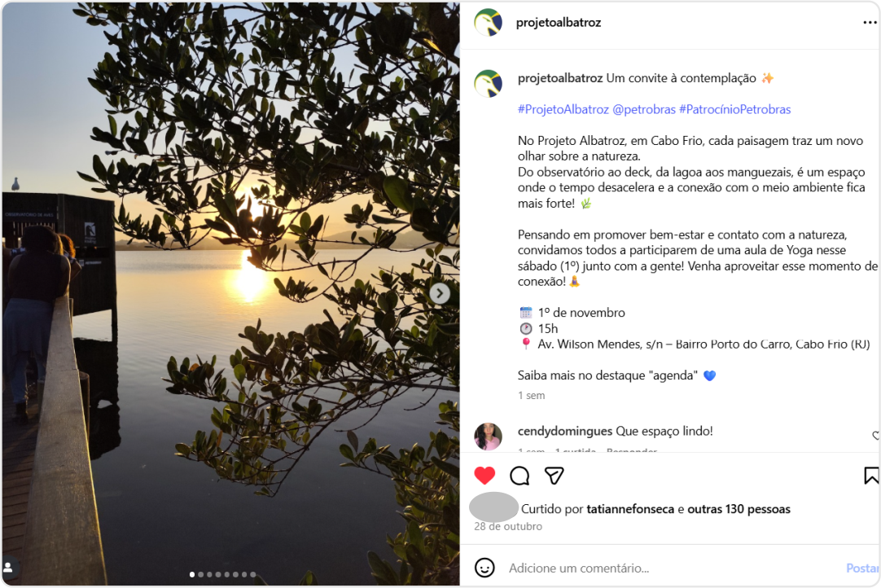Open projetoalbatroz avatar beside the caption
This screenshot has width=881, height=588.
[488, 83]
